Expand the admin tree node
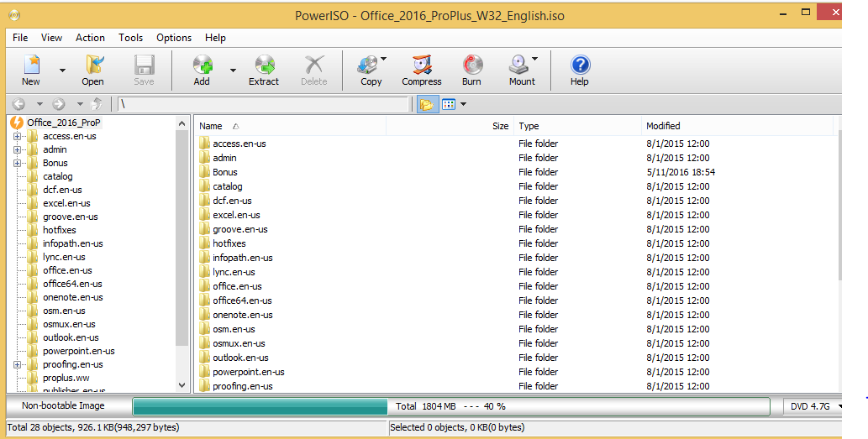 [x=17, y=149]
